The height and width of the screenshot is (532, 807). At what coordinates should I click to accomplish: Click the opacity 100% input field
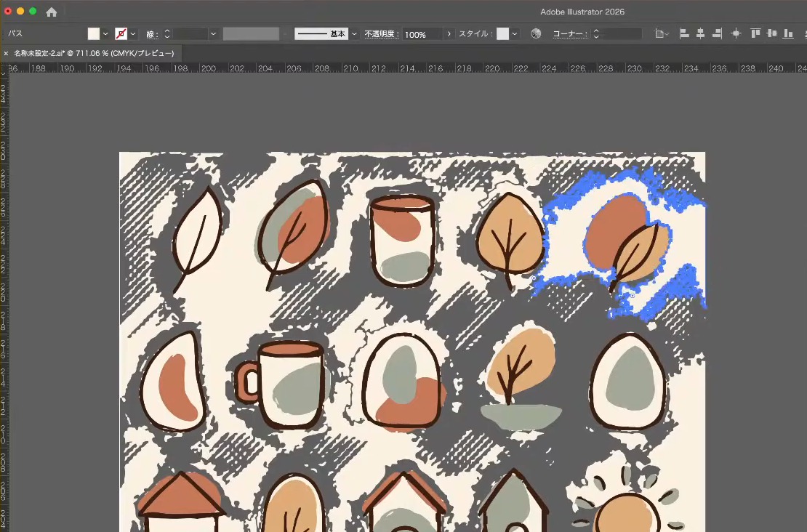tap(421, 34)
